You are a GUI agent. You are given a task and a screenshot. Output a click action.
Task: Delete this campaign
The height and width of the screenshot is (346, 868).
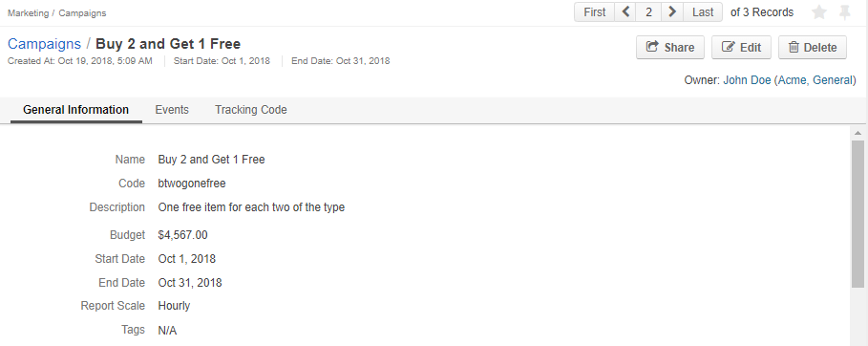pyautogui.click(x=812, y=47)
